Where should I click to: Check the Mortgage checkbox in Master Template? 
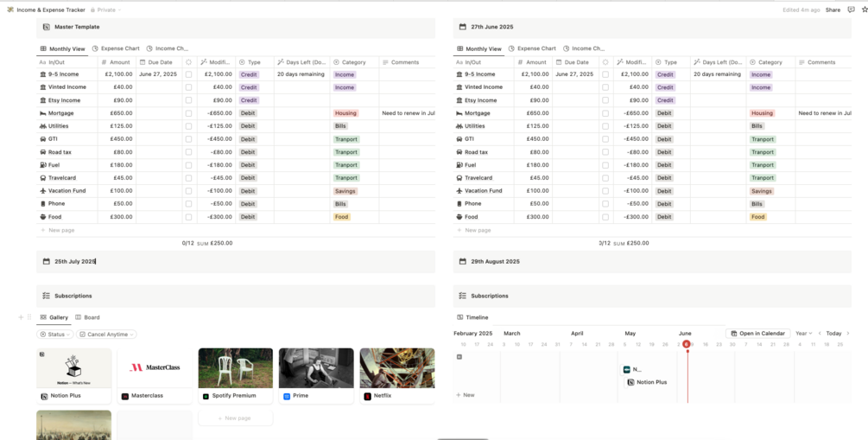189,113
